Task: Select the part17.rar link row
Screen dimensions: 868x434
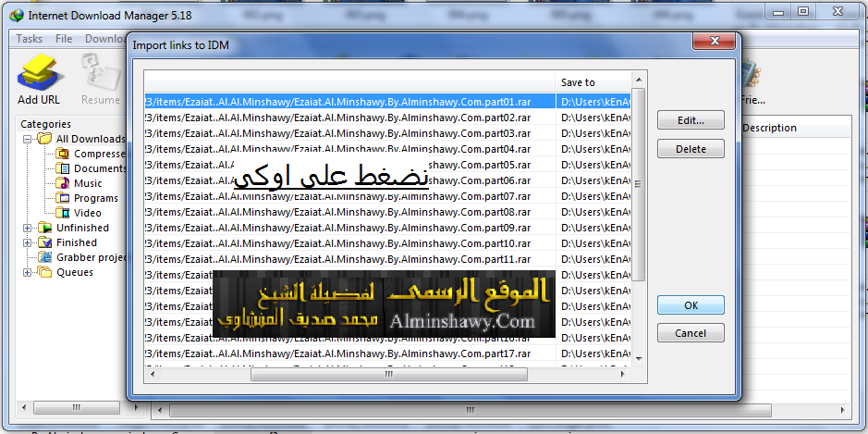Action: coord(387,353)
